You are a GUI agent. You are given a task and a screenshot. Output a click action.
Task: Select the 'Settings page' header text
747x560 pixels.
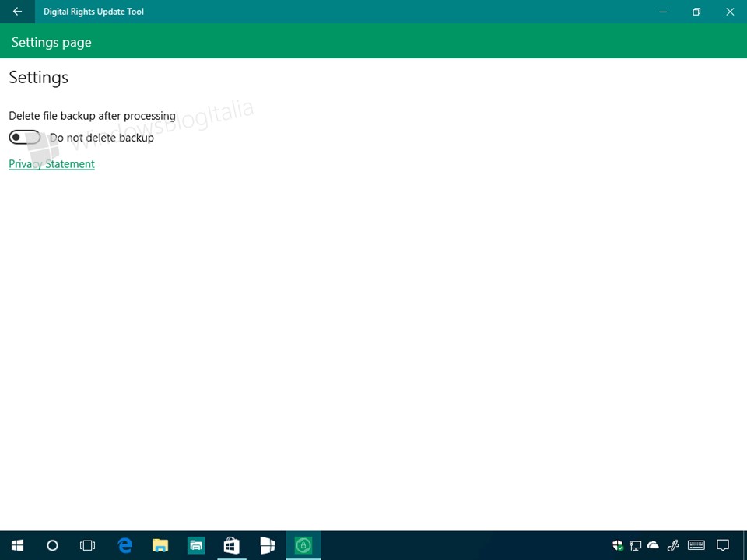point(51,42)
